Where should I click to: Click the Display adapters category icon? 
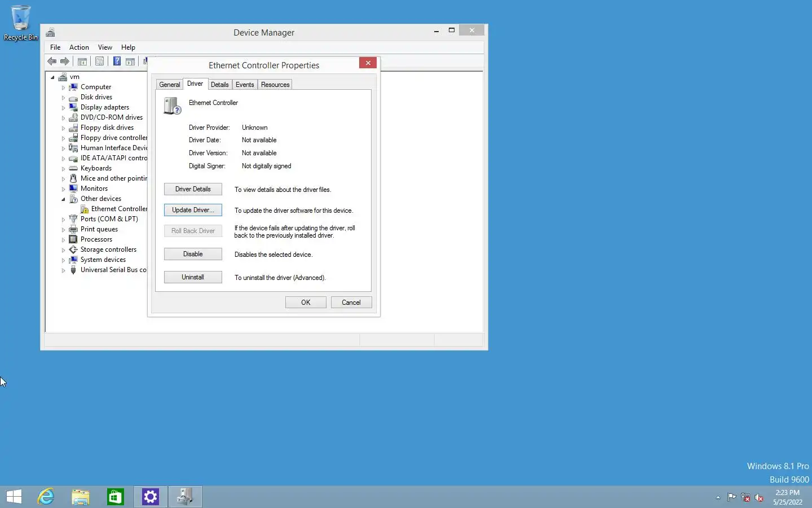pyautogui.click(x=73, y=107)
